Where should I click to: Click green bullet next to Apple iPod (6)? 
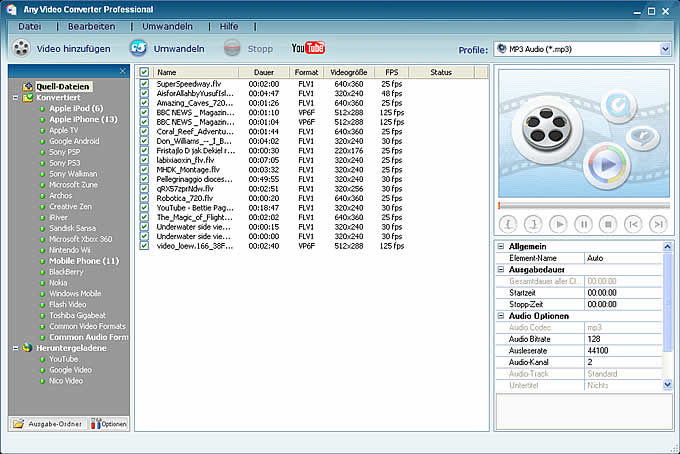(42, 109)
